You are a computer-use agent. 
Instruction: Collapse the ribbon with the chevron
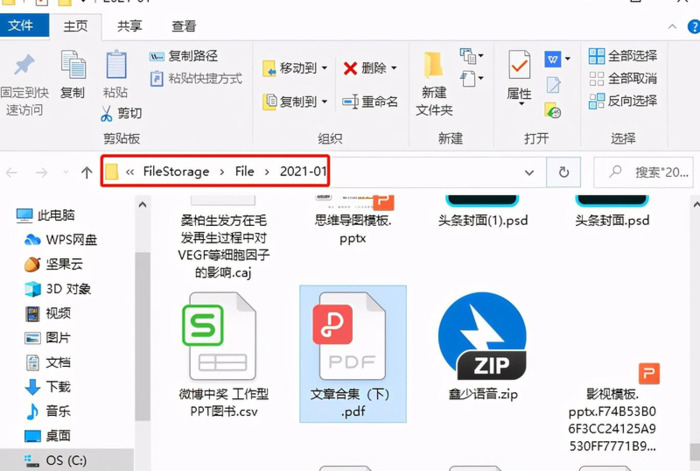pyautogui.click(x=672, y=27)
